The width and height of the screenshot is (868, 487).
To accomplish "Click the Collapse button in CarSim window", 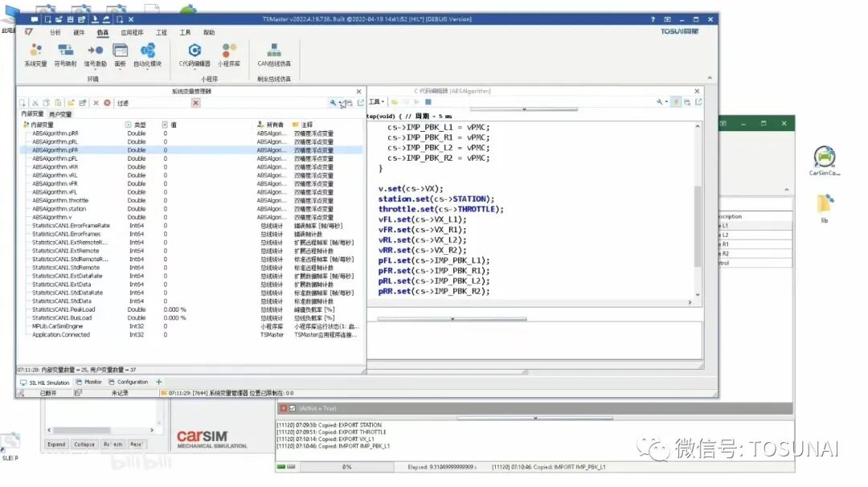I will [84, 444].
